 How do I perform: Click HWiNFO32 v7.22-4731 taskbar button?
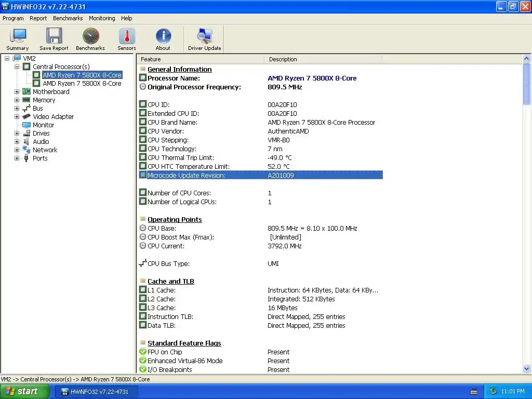click(x=96, y=392)
